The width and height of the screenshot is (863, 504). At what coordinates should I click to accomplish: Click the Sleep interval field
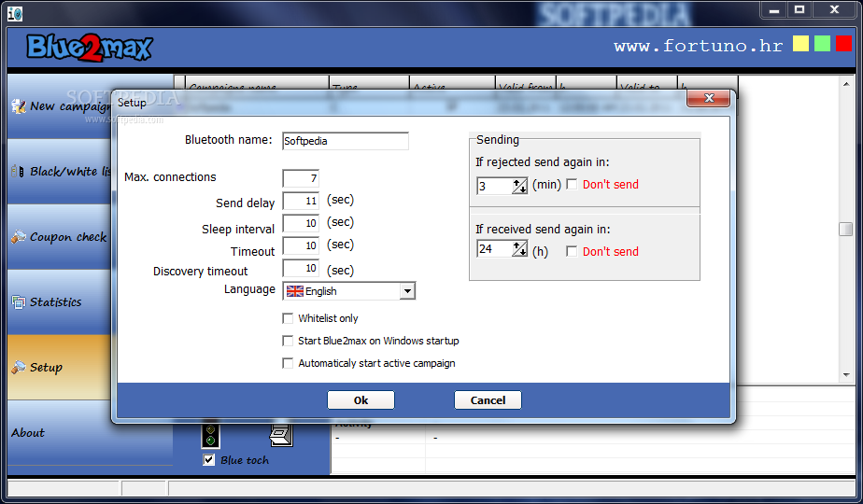[x=301, y=223]
